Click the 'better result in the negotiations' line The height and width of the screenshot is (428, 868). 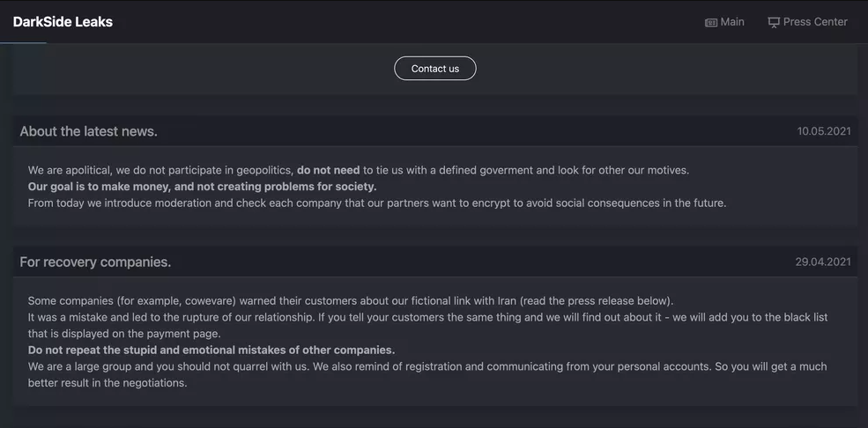pyautogui.click(x=108, y=382)
